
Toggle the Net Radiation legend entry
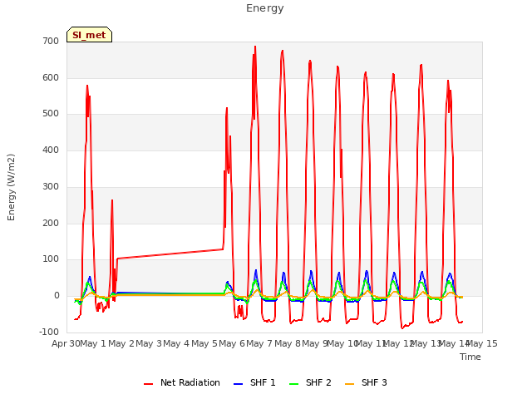pos(182,382)
